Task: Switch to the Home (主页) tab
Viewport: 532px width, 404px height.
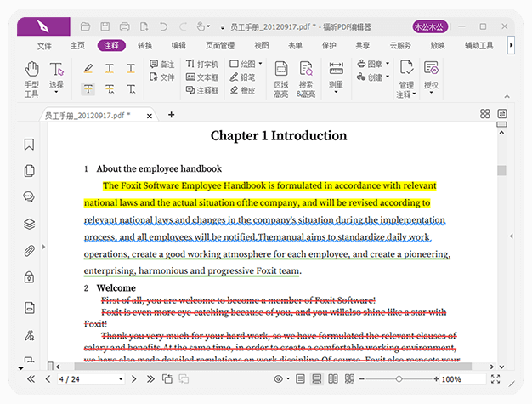Action: [x=77, y=45]
